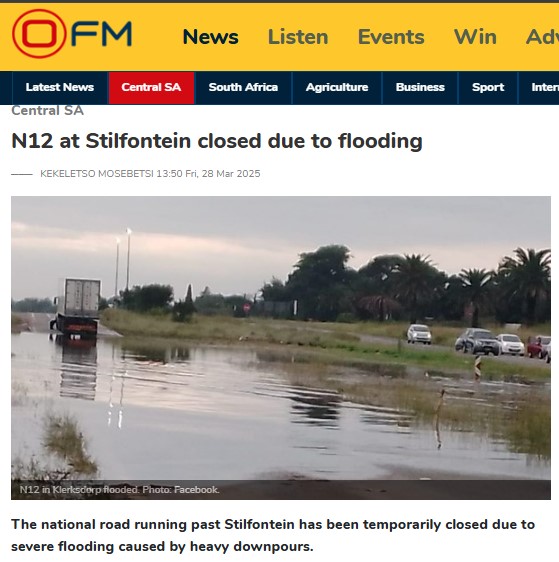Image resolution: width=559 pixels, height=562 pixels.
Task: Click the photo caption about Klerksdorp
Action: (x=119, y=490)
